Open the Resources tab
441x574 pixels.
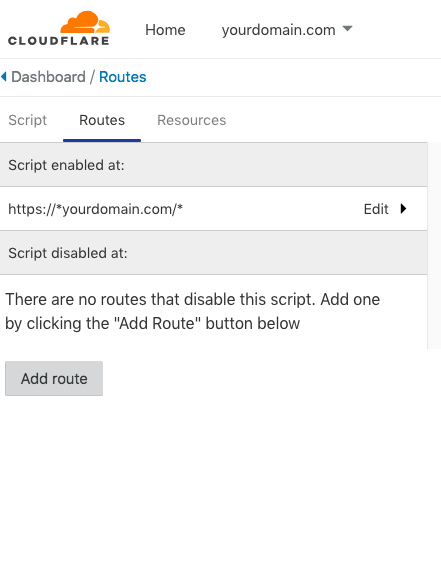[191, 120]
